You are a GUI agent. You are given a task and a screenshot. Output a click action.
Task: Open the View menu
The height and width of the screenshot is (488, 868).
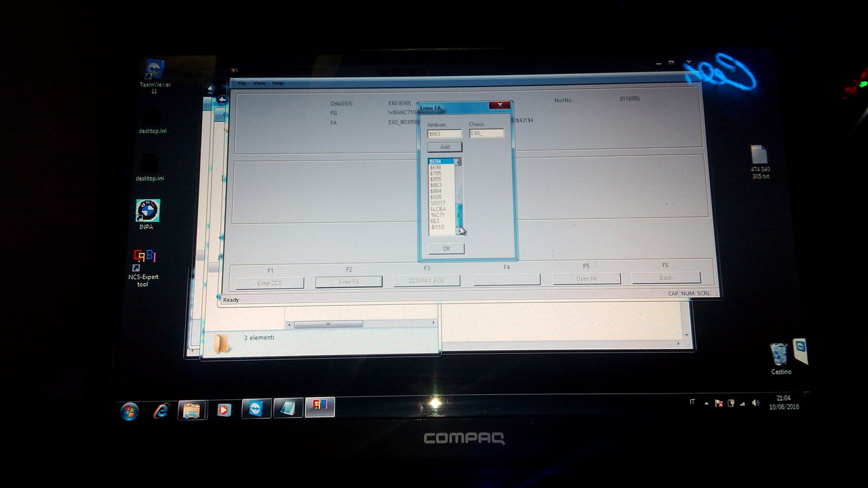(x=259, y=83)
